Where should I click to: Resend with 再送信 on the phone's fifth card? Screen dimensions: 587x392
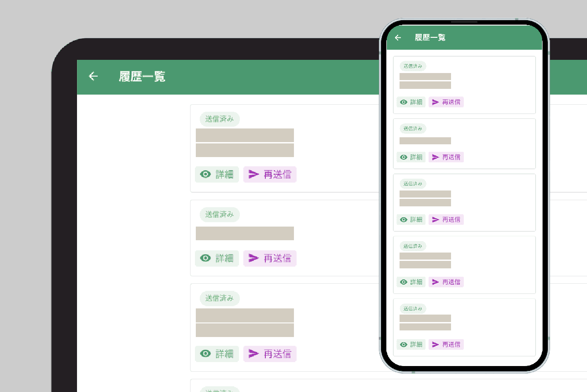(446, 344)
